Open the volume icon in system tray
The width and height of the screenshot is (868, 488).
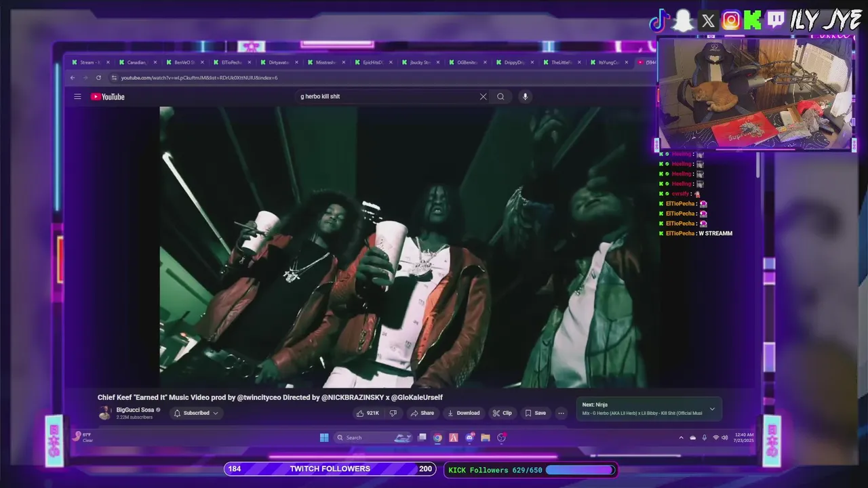click(x=726, y=438)
